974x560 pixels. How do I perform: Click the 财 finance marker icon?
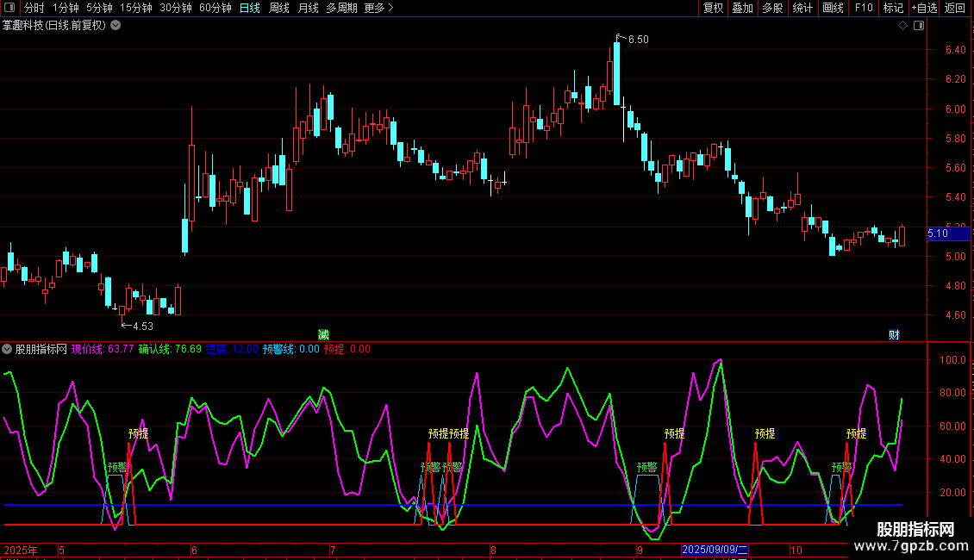[x=894, y=334]
